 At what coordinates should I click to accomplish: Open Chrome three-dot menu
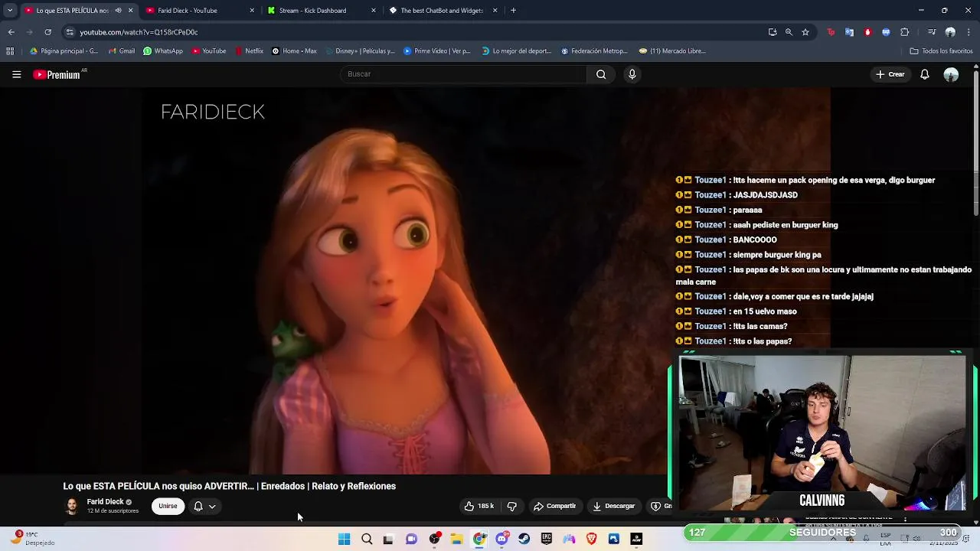click(969, 32)
